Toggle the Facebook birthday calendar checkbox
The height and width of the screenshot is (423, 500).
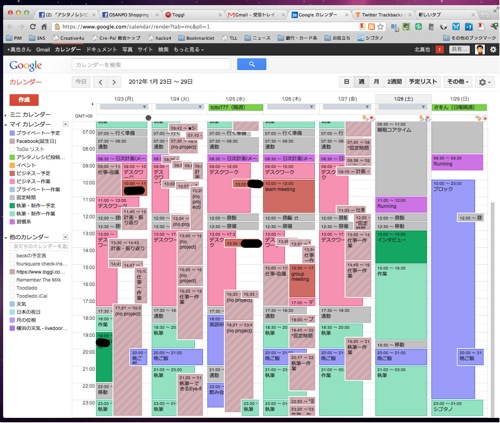(x=12, y=141)
